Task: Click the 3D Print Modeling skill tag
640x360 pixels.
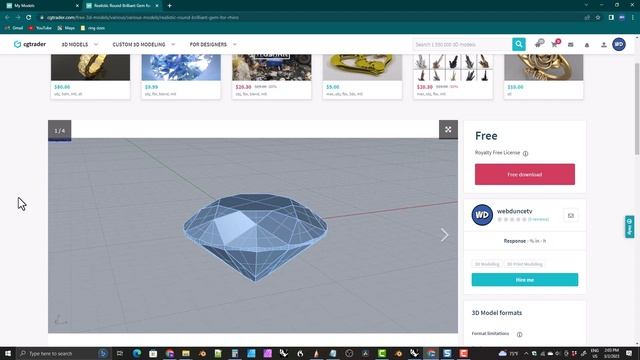Action: 524,264
